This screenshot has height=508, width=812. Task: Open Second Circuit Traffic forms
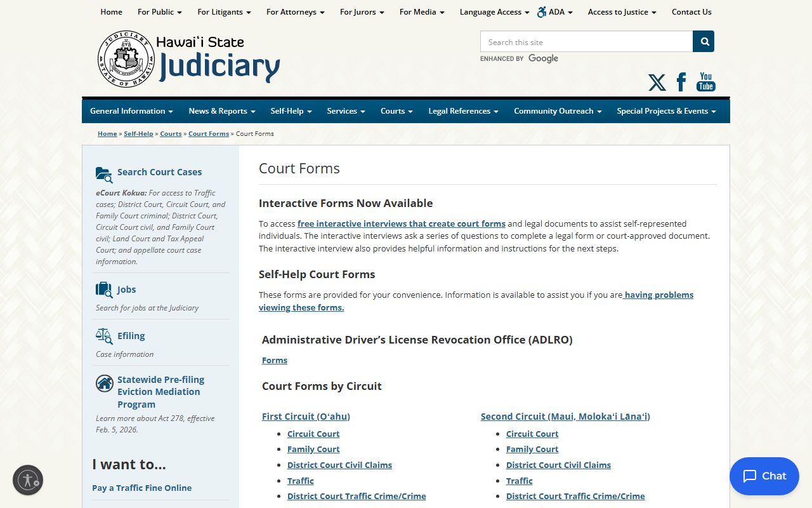click(x=520, y=481)
